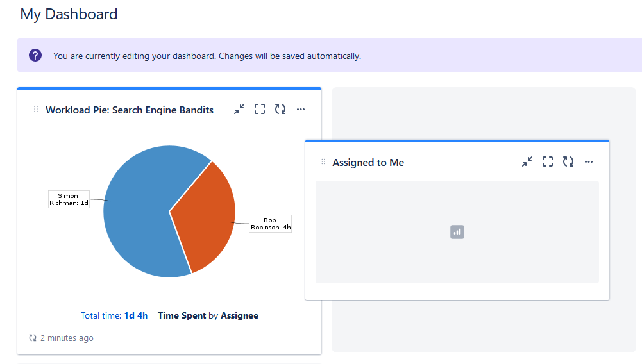Refresh the Workload Pie gadget
This screenshot has height=364, width=642.
click(280, 109)
